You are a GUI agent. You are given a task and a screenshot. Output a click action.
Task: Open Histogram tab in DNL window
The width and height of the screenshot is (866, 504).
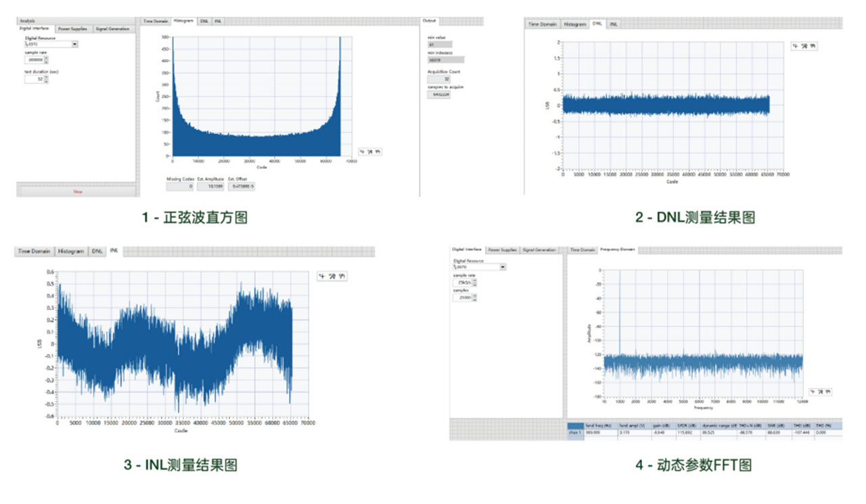(575, 24)
